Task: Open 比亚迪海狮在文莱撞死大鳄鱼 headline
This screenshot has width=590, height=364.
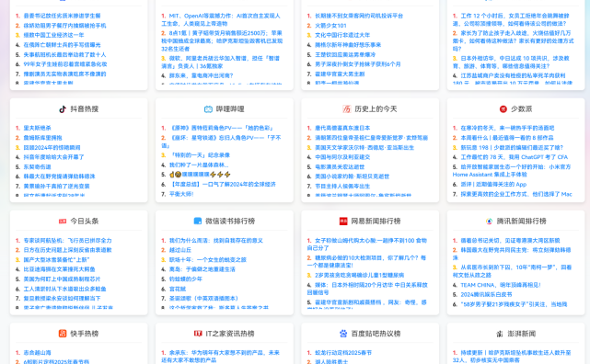Action: [x=59, y=269]
